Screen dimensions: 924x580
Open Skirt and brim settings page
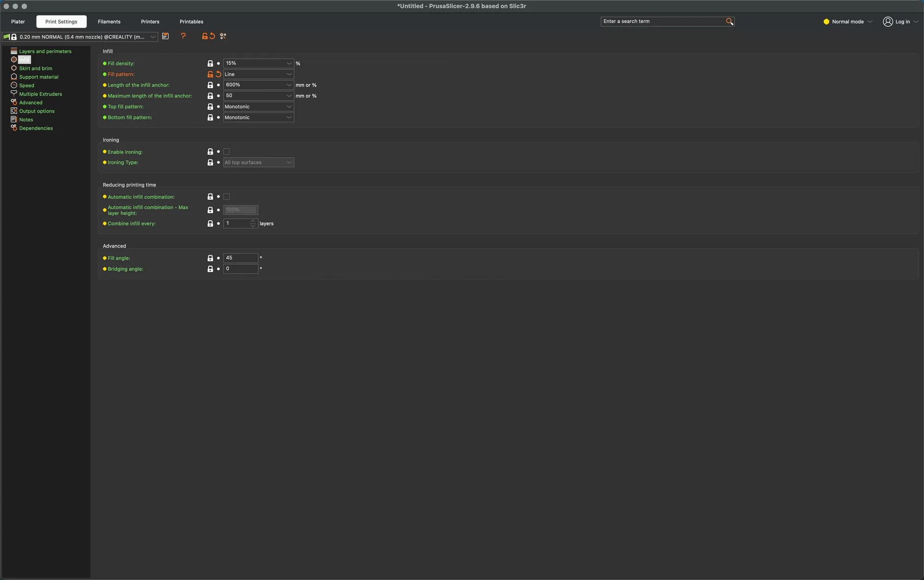[x=36, y=68]
